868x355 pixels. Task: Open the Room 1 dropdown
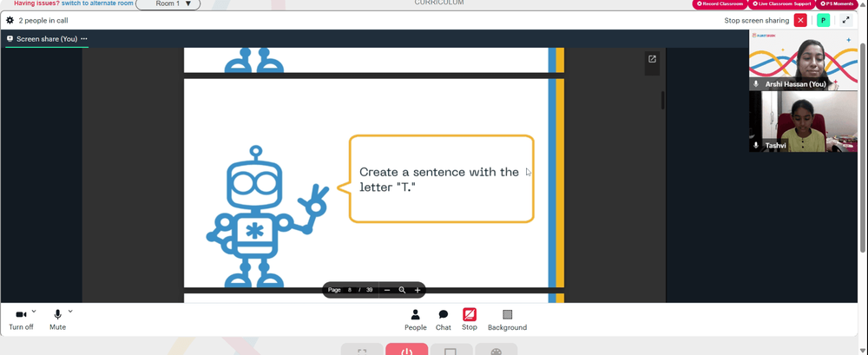168,3
